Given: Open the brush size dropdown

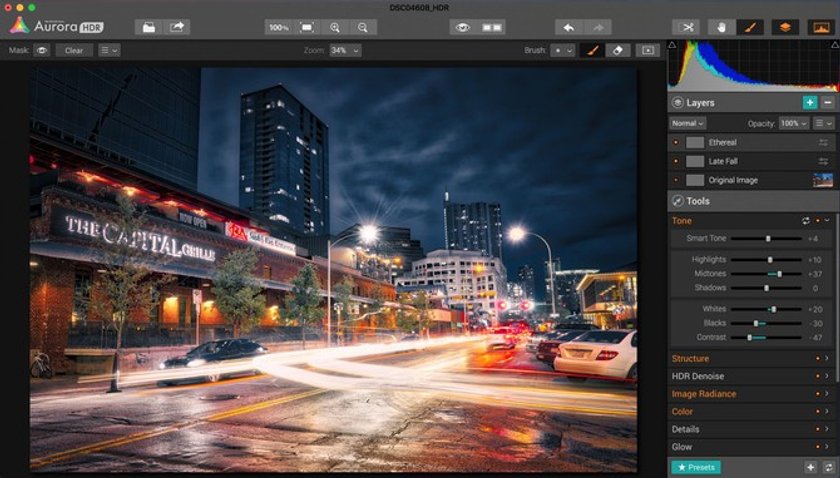Looking at the screenshot, I should 562,50.
